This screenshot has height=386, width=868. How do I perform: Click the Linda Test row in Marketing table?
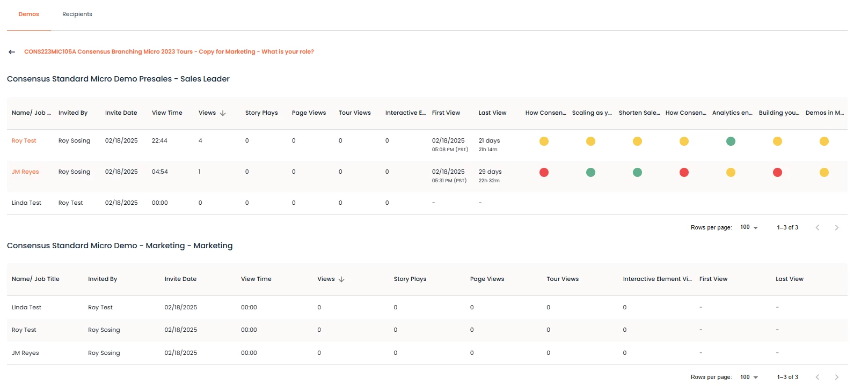click(x=27, y=308)
